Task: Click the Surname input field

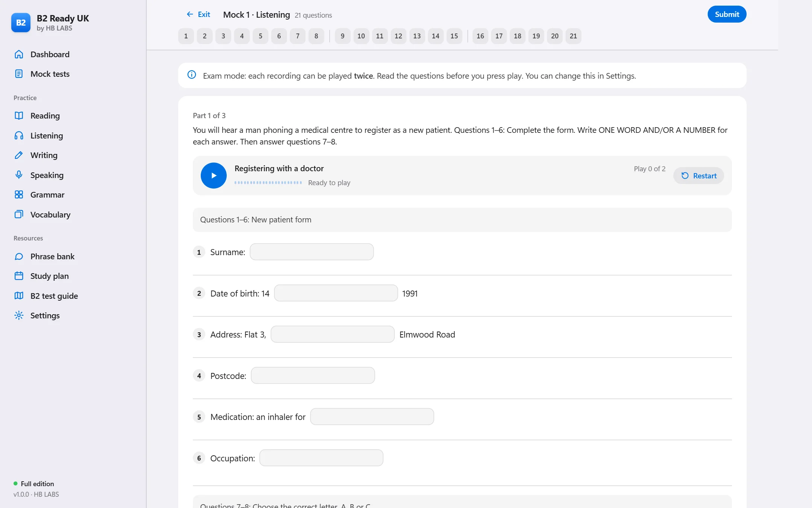Action: coord(312,252)
